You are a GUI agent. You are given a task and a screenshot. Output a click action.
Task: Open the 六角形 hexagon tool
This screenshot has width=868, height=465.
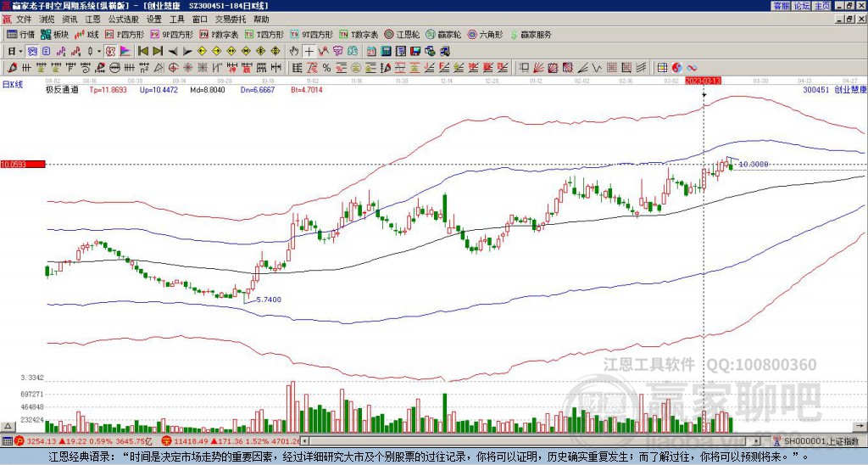click(486, 34)
